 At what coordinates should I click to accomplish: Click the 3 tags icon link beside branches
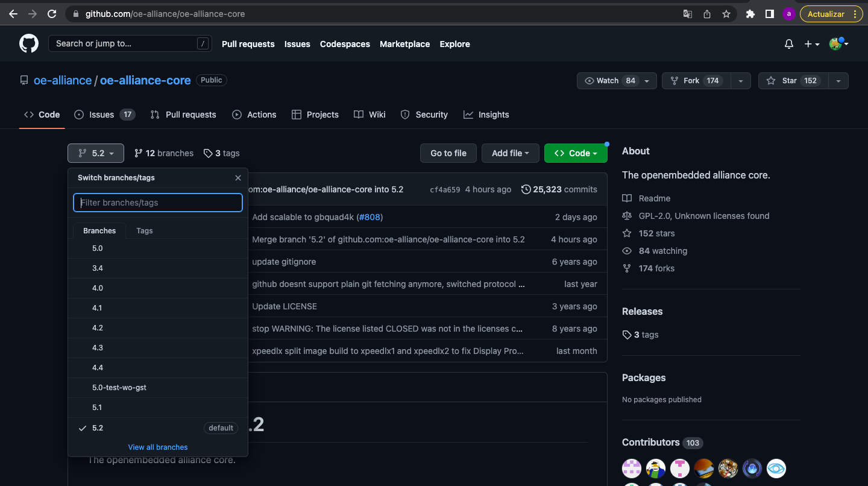coord(221,153)
